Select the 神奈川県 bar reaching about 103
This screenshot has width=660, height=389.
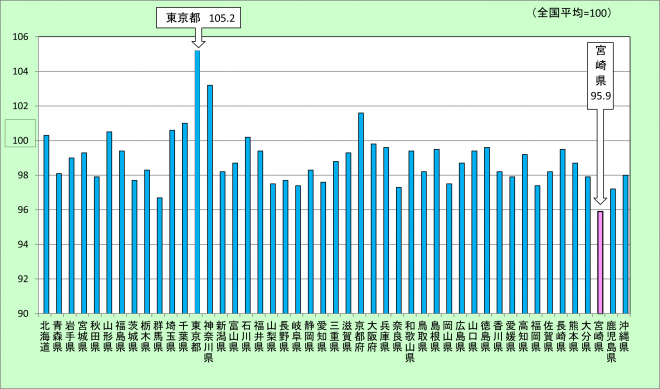(210, 199)
